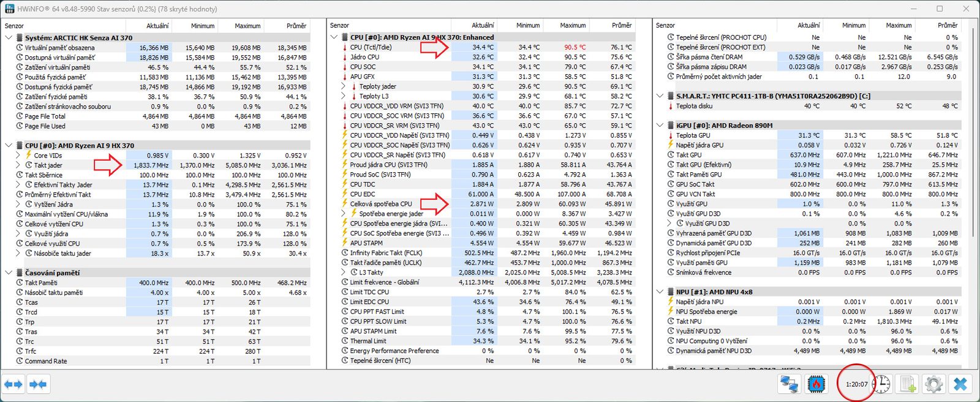Click chip icon beside iGPU [#0]: AMD Radeon 890M

pyautogui.click(x=670, y=126)
